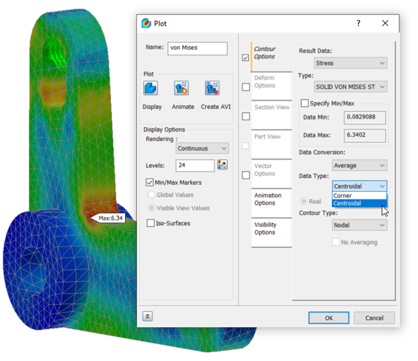Click the Plot dialog app icon
Image resolution: width=418 pixels, height=361 pixels.
pos(146,23)
